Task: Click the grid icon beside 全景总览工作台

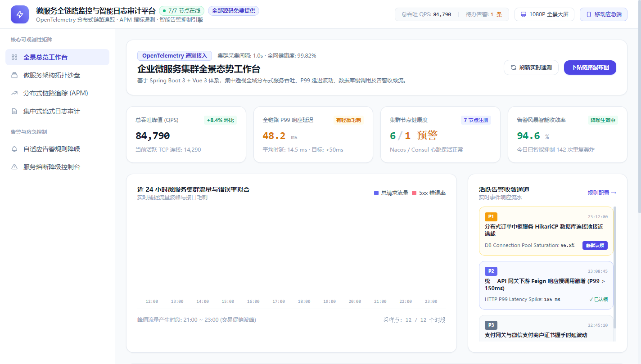Action: (14, 57)
